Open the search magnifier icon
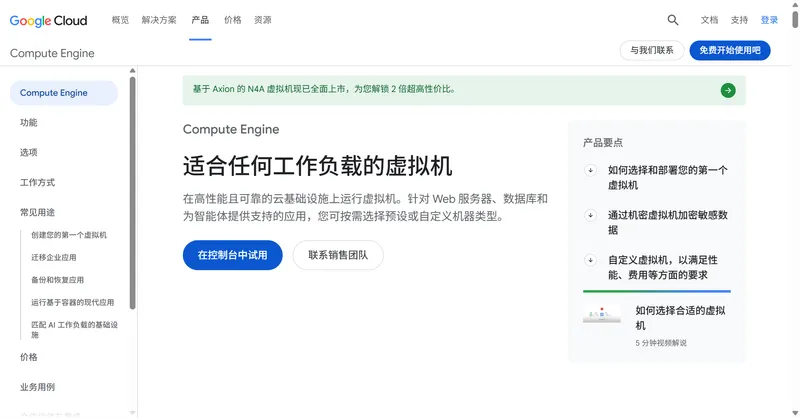The height and width of the screenshot is (418, 800). point(673,20)
